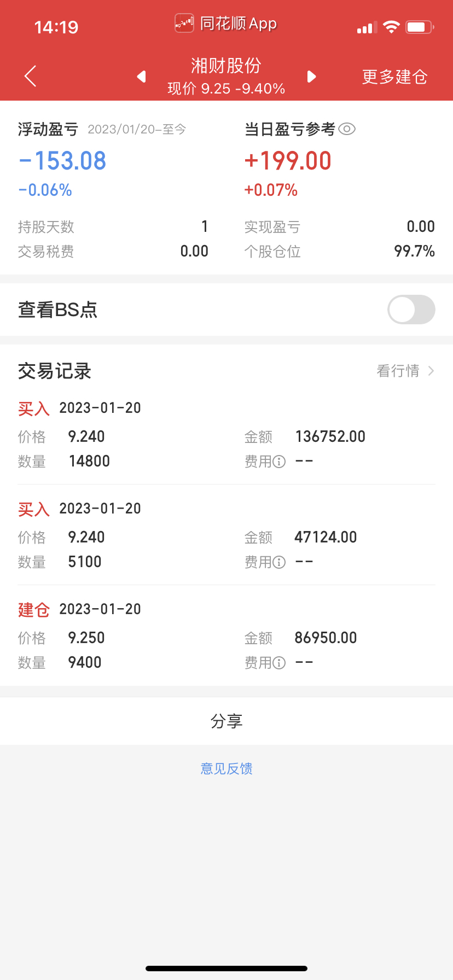453x980 pixels.
Task: Tap fee info icon for 14800-share buy
Action: [x=279, y=462]
